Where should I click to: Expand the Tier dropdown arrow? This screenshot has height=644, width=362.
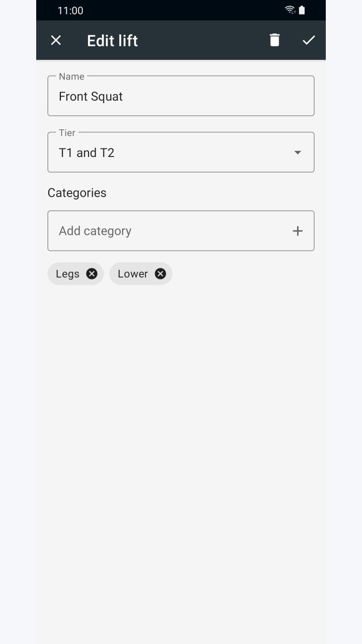(298, 152)
